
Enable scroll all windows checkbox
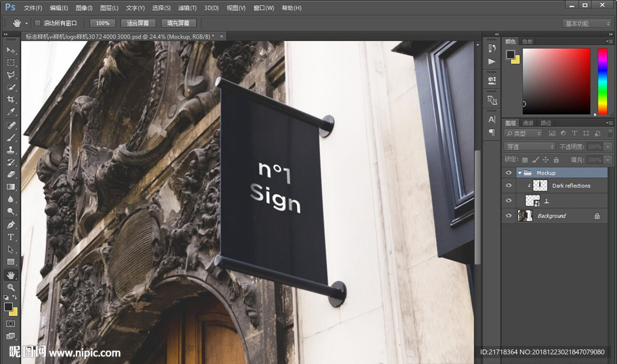point(38,24)
